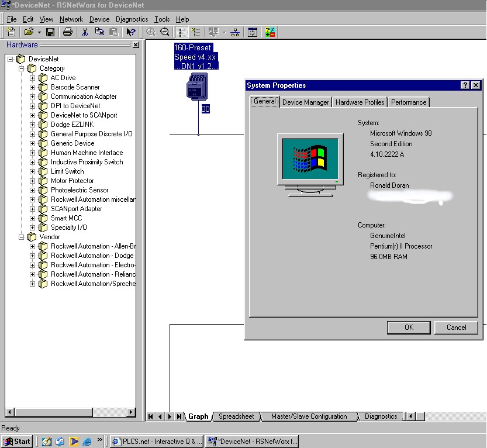487x448 pixels.
Task: Click the Print toolbar icon
Action: [68, 32]
